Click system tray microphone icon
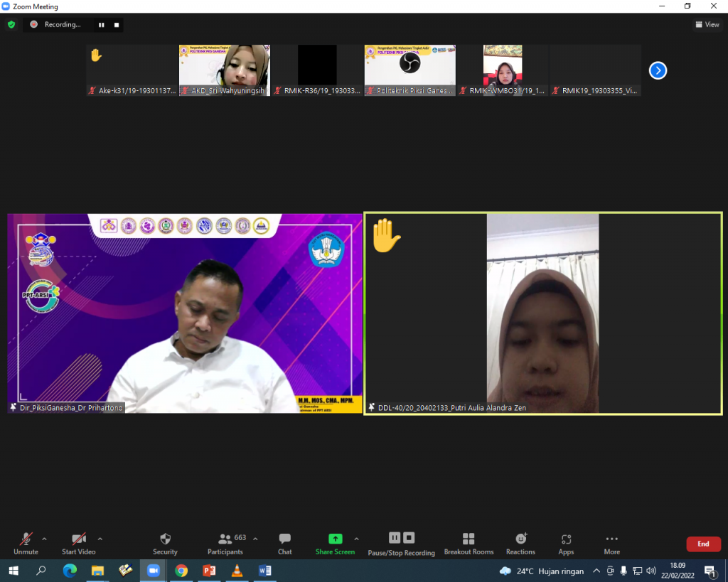 pyautogui.click(x=623, y=571)
